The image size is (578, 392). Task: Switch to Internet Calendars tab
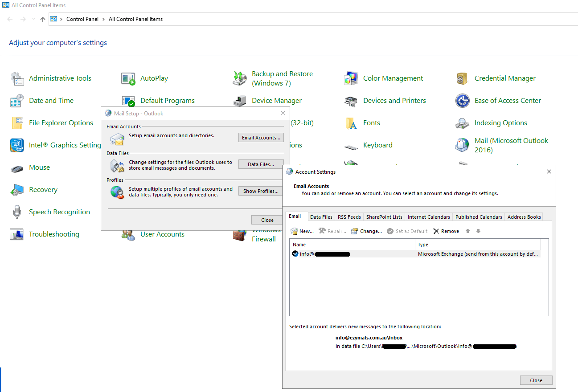[x=429, y=217]
